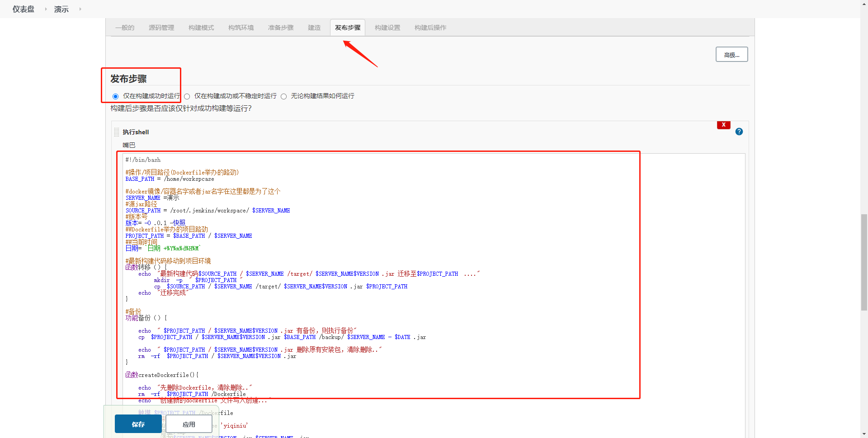The width and height of the screenshot is (868, 438).
Task: Open the 演示 breadcrumb link
Action: tap(61, 9)
